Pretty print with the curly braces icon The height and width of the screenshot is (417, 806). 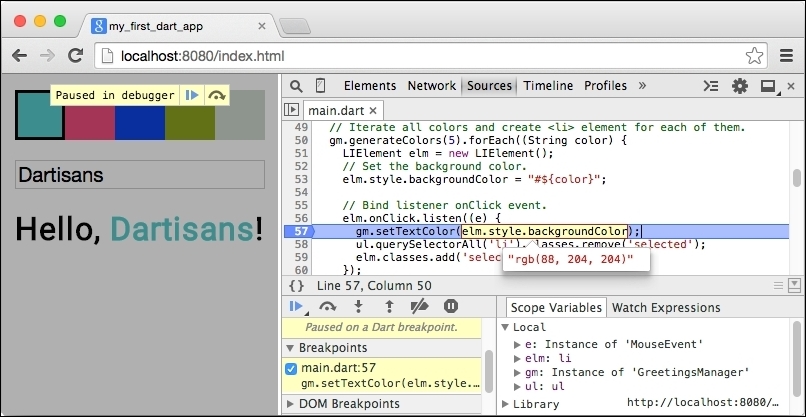pos(297,286)
